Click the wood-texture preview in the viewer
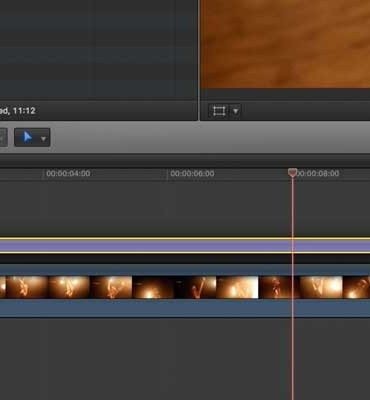370x400 pixels. tap(286, 43)
